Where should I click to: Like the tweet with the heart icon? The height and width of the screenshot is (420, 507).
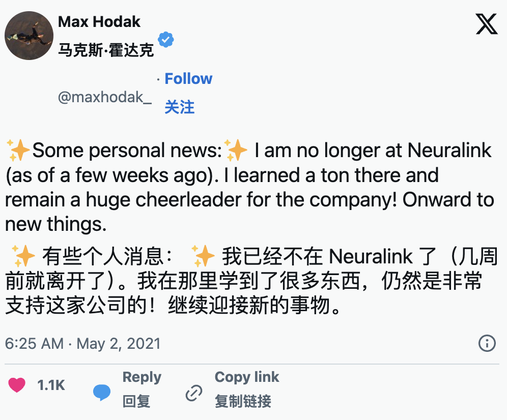point(17,385)
